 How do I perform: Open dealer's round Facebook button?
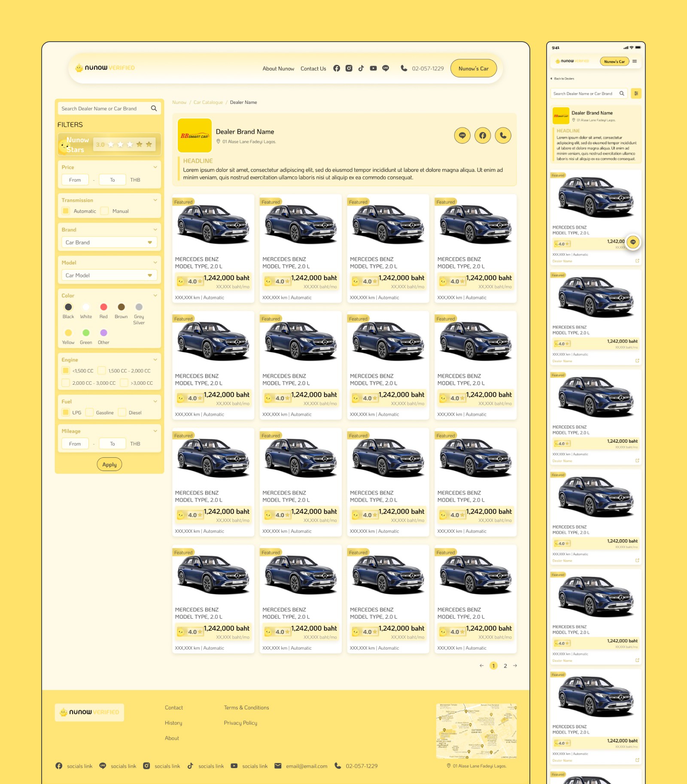point(483,136)
